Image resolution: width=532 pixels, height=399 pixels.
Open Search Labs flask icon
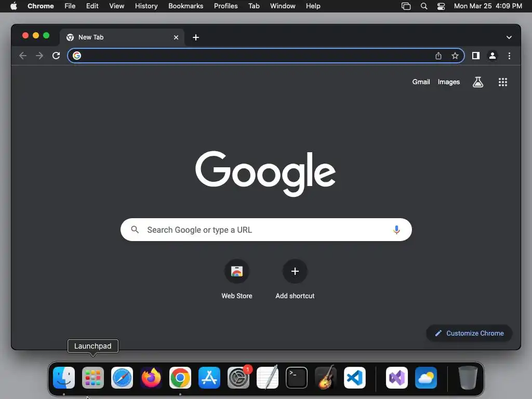point(478,82)
